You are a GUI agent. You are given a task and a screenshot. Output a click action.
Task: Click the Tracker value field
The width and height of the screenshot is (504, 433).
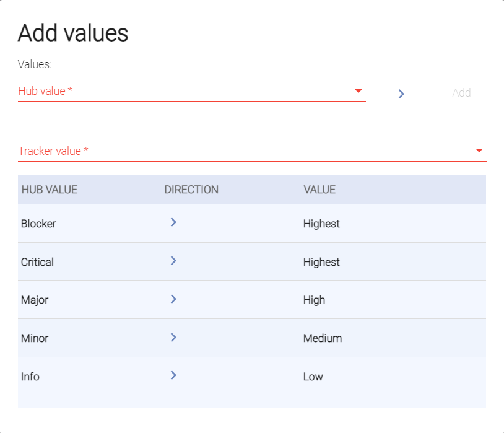point(241,151)
